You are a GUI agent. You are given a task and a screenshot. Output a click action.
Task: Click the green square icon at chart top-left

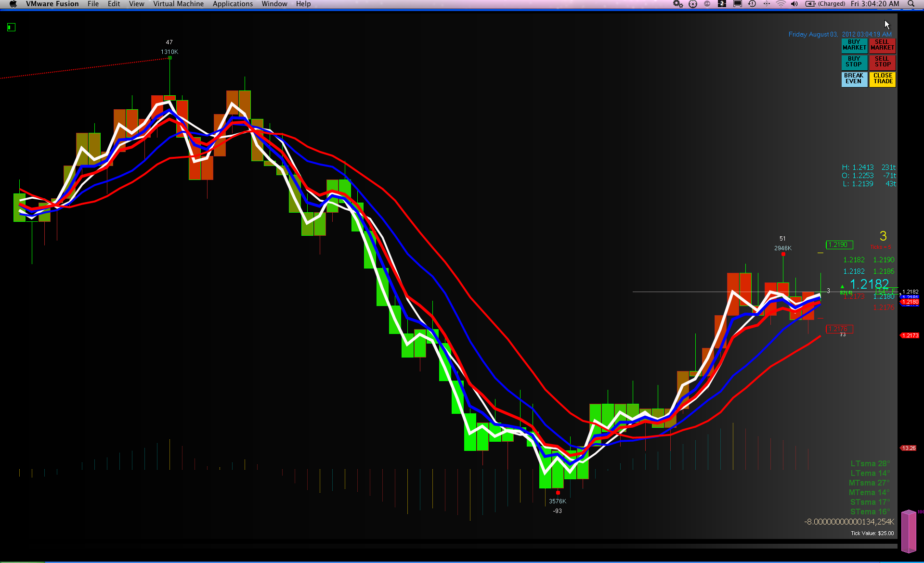coord(12,27)
